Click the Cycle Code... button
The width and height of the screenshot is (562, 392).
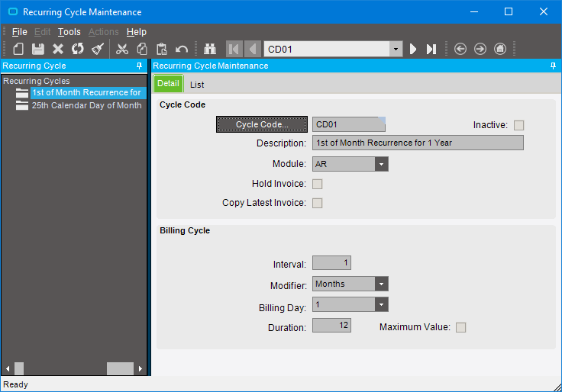(262, 124)
